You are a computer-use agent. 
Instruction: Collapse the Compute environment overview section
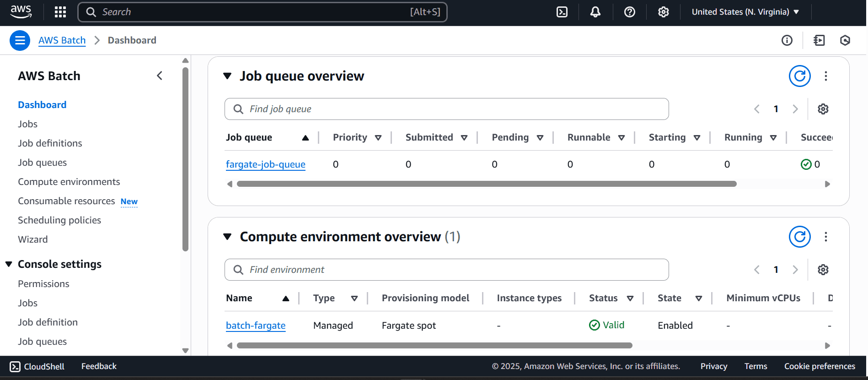point(227,237)
